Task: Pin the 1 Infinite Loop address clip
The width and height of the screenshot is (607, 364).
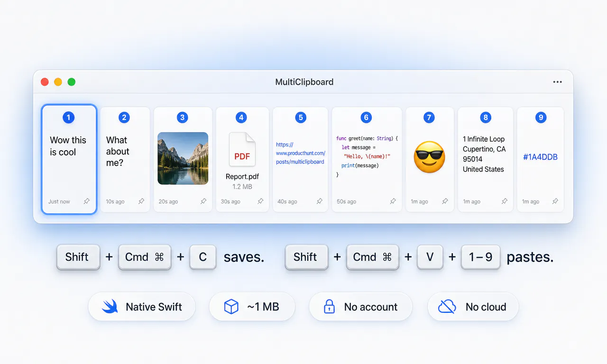Action: 504,201
